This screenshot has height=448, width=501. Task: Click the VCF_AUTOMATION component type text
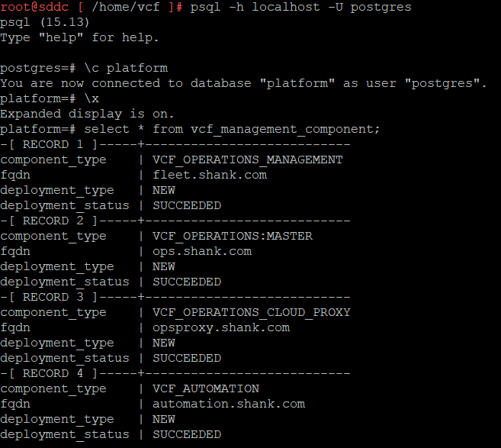pyautogui.click(x=205, y=388)
